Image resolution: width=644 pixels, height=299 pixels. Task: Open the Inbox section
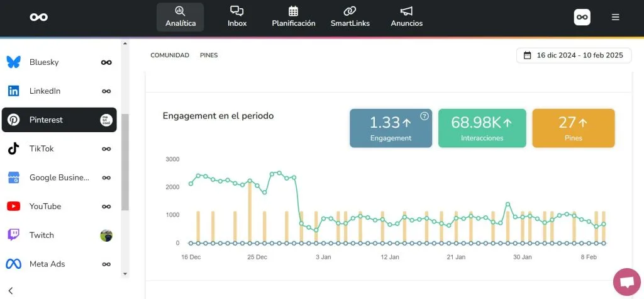236,17
